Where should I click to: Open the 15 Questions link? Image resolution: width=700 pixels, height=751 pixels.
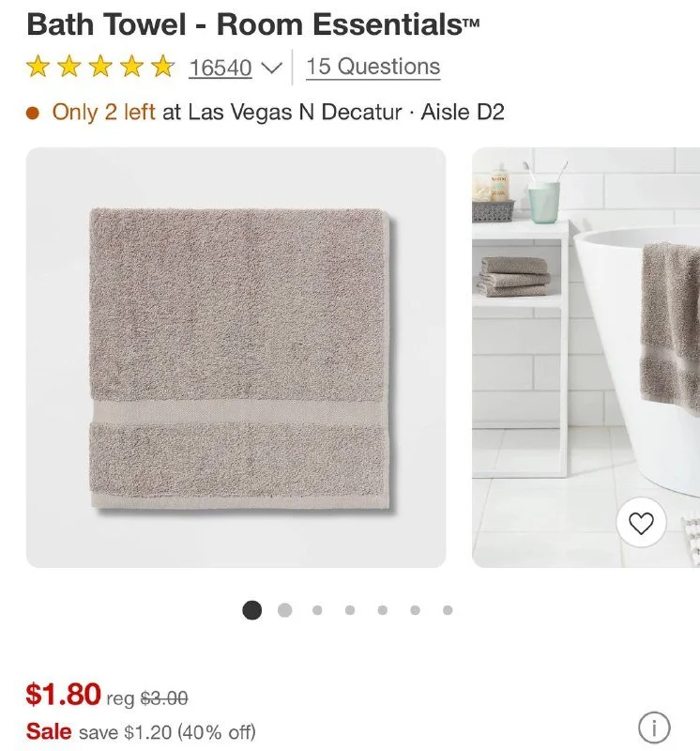[373, 67]
